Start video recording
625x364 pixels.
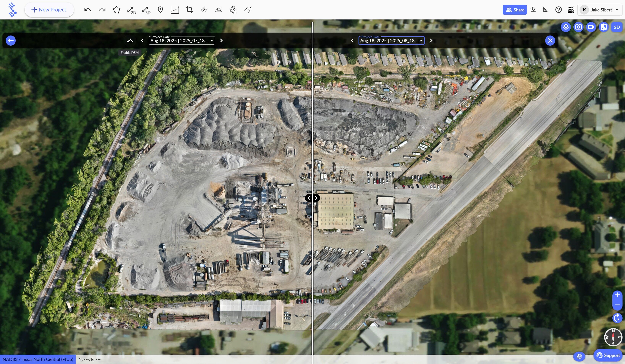[591, 27]
